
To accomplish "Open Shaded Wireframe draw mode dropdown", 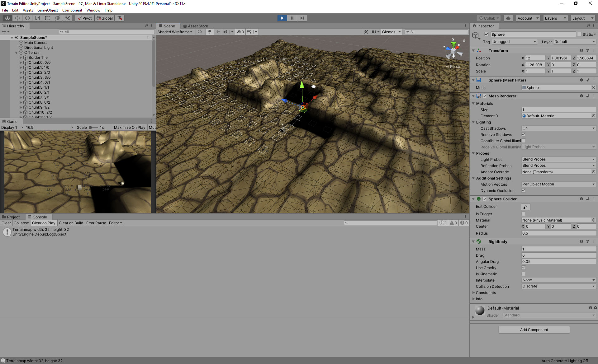I will point(175,32).
